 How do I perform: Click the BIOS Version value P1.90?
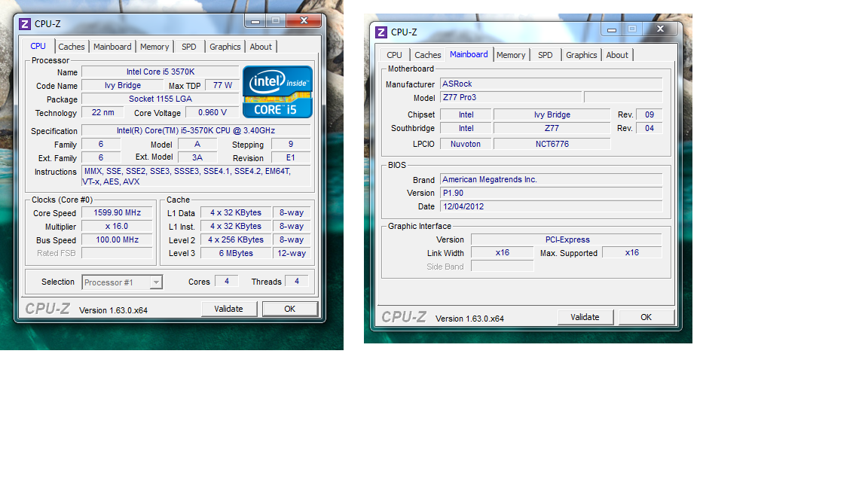click(551, 193)
